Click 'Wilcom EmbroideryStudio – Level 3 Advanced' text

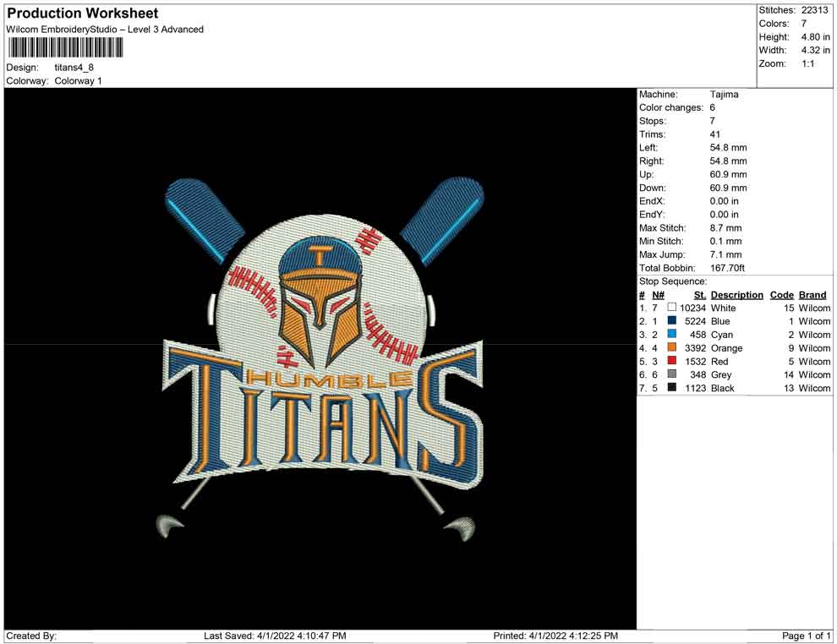[x=105, y=30]
